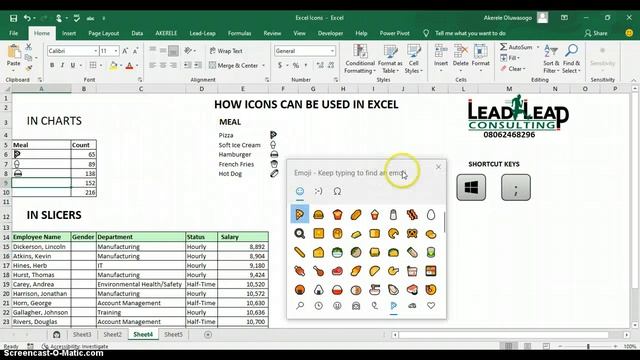Viewport: 640px width, 360px height.
Task: Toggle Italic formatting
Action: click(x=62, y=65)
